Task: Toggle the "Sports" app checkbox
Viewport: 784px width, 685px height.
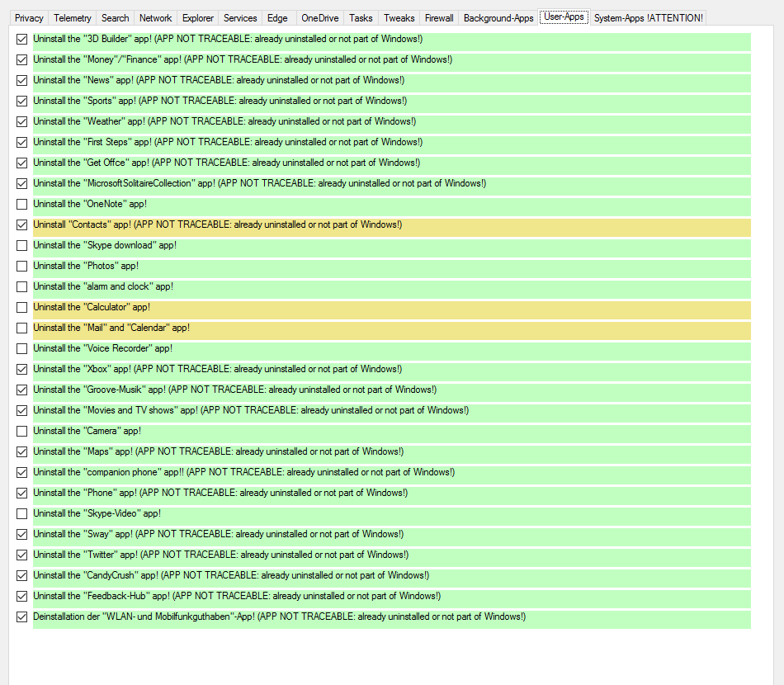Action: pyautogui.click(x=21, y=101)
